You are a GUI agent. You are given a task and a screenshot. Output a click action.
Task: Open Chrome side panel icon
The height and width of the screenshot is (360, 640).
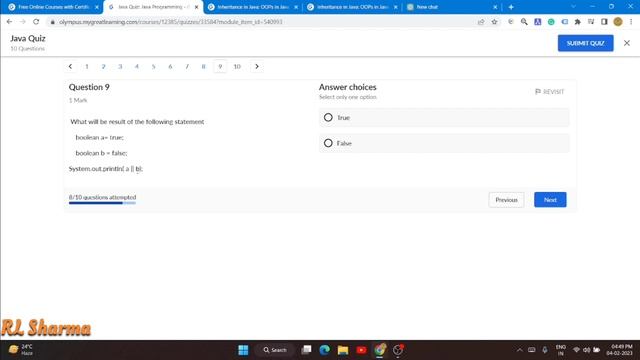click(x=604, y=22)
